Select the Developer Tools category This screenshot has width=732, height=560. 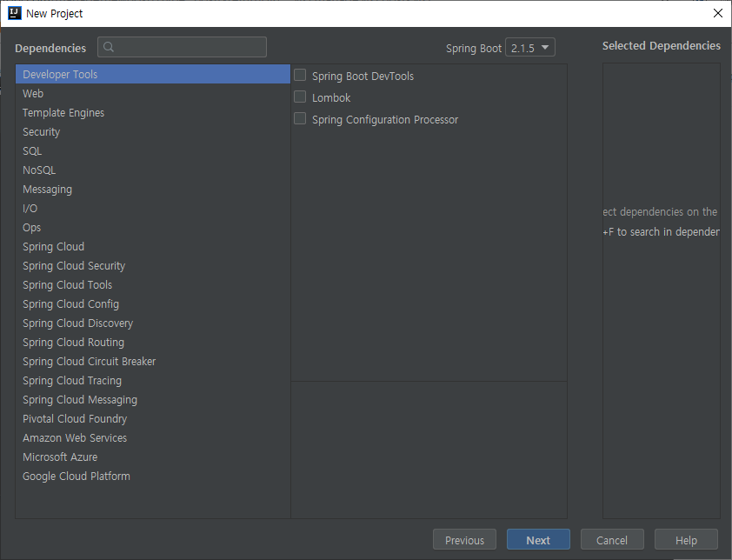click(x=153, y=74)
